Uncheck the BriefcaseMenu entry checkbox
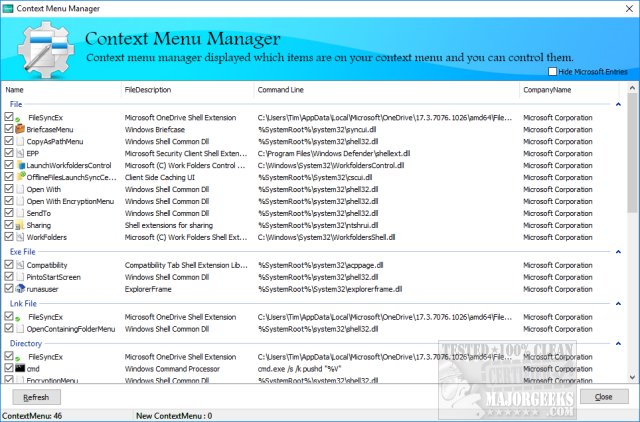The height and width of the screenshot is (422, 640). pos(9,129)
